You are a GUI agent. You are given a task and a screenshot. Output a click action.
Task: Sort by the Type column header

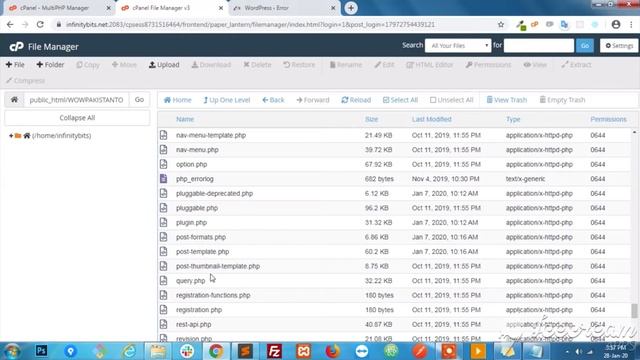point(513,119)
